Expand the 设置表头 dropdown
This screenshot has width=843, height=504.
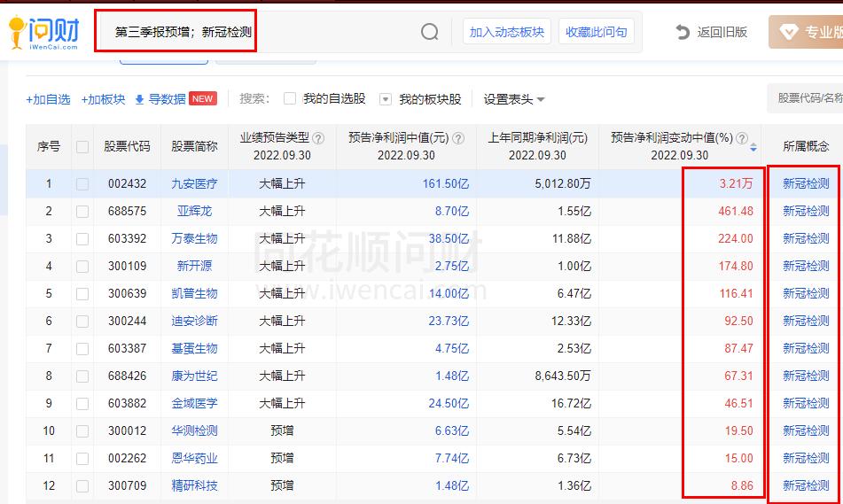point(514,99)
